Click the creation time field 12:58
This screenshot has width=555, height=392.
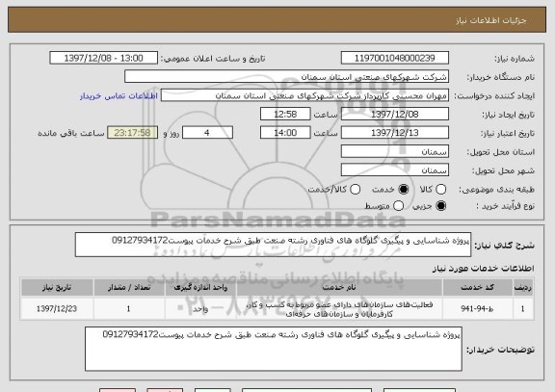click(285, 114)
